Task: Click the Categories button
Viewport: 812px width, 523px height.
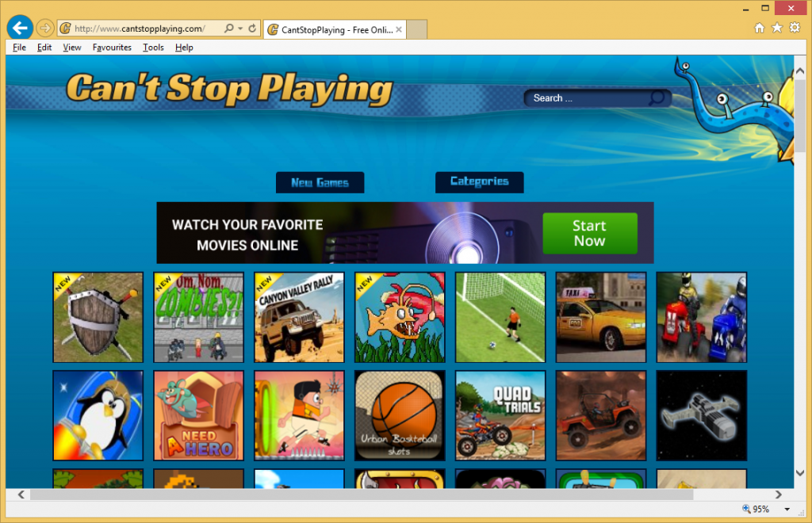Action: tap(480, 182)
